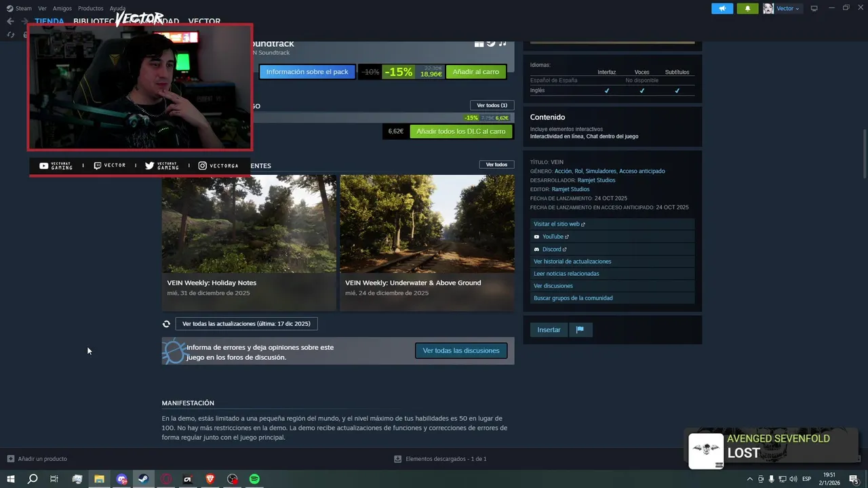The image size is (868, 488).
Task: Click Avenged Sevenfold album cover
Action: pyautogui.click(x=706, y=451)
